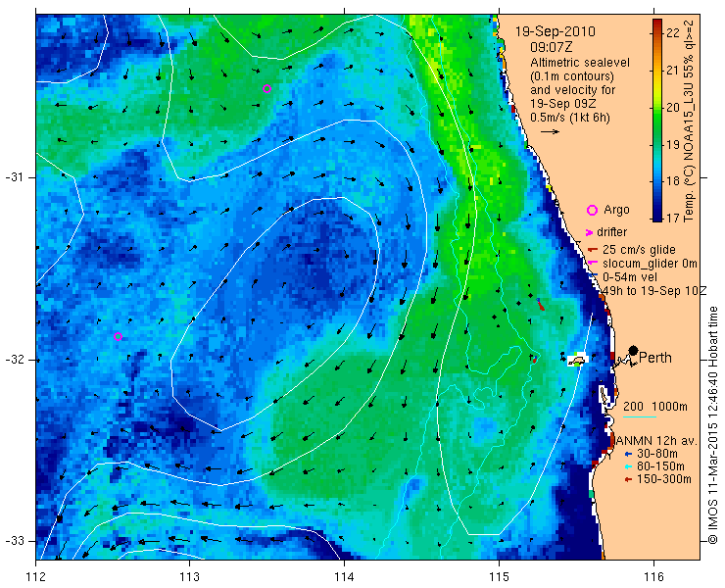Click the dark blue colour bar at 17
This screenshot has height=588, width=725.
click(x=657, y=218)
